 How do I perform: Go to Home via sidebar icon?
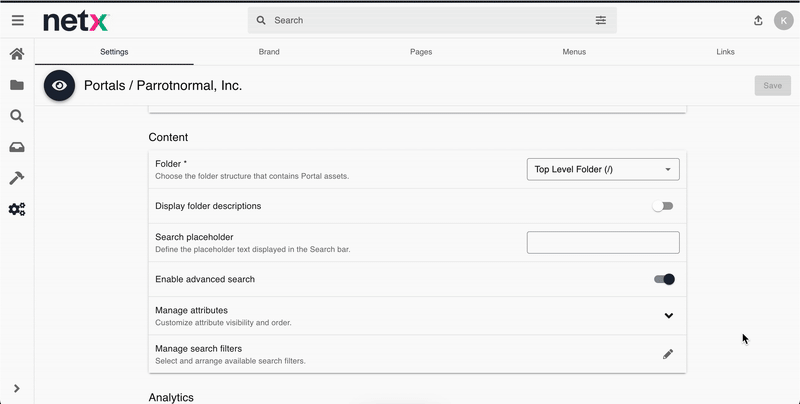[17, 54]
